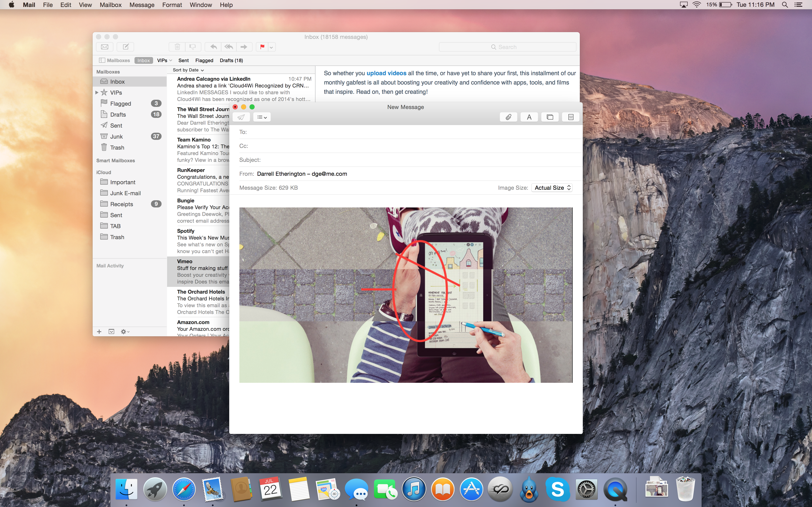Viewport: 812px width, 507px height.
Task: Open the font format 'A' button
Action: click(529, 117)
